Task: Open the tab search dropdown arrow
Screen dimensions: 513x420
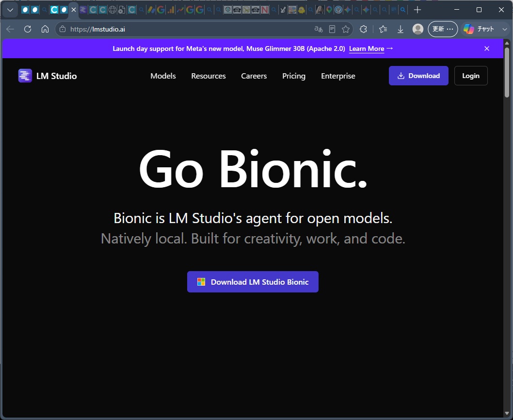Action: [x=10, y=10]
